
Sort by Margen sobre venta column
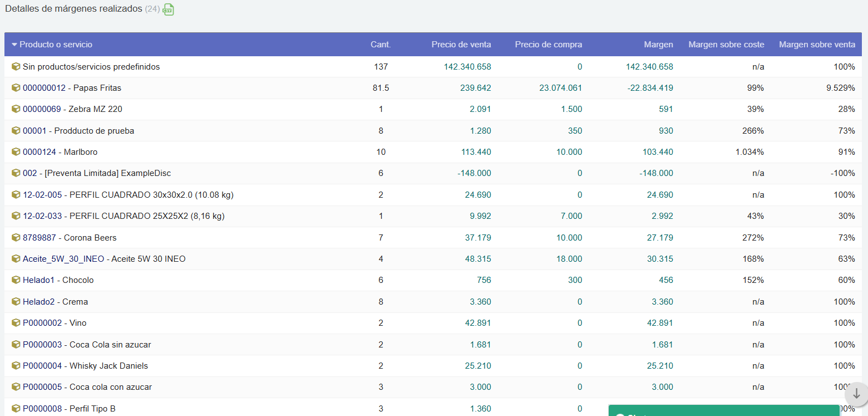pos(816,45)
